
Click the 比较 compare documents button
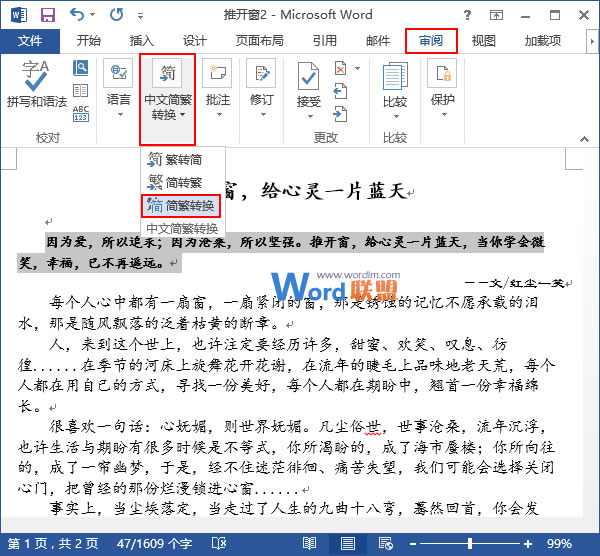coord(395,83)
